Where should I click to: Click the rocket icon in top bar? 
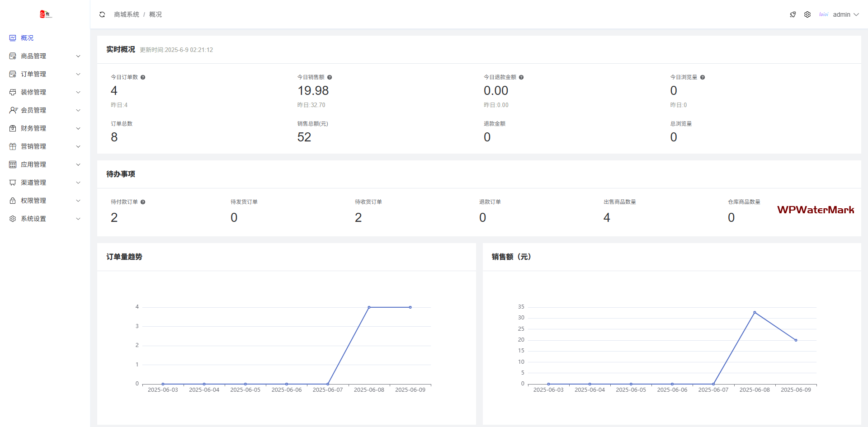793,14
